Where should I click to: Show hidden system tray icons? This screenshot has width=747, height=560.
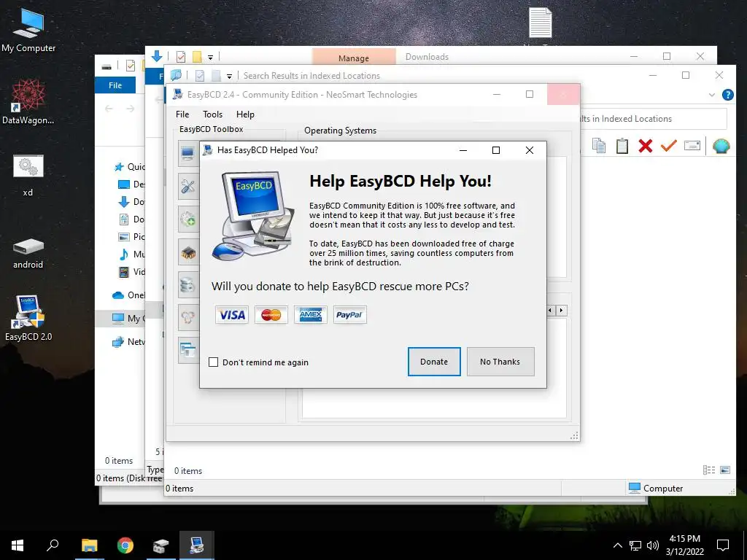(617, 545)
